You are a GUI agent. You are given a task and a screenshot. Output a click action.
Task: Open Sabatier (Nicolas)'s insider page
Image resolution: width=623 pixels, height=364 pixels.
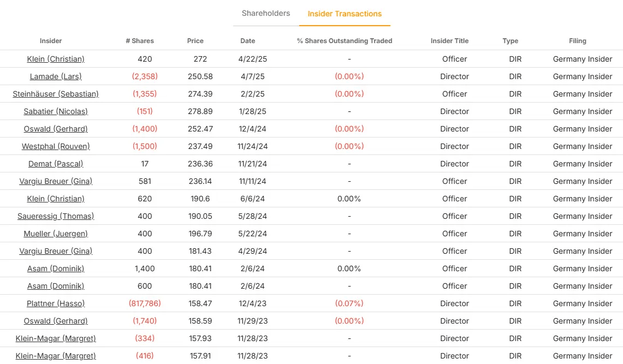55,111
